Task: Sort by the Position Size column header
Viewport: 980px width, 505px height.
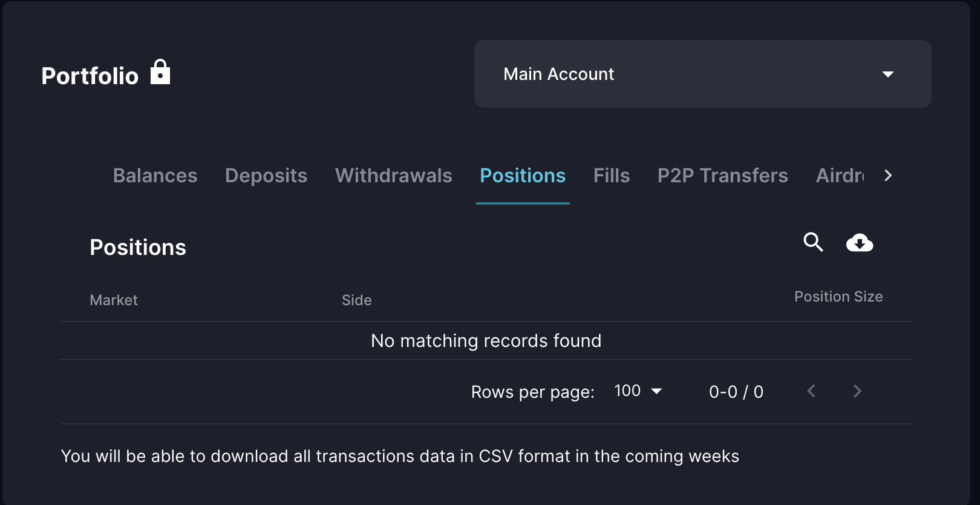Action: [x=838, y=297]
